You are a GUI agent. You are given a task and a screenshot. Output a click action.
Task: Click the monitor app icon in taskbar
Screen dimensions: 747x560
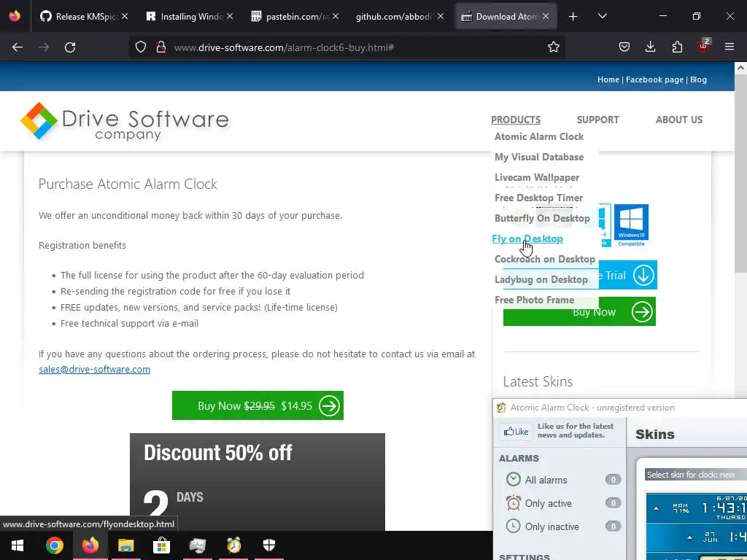(197, 545)
